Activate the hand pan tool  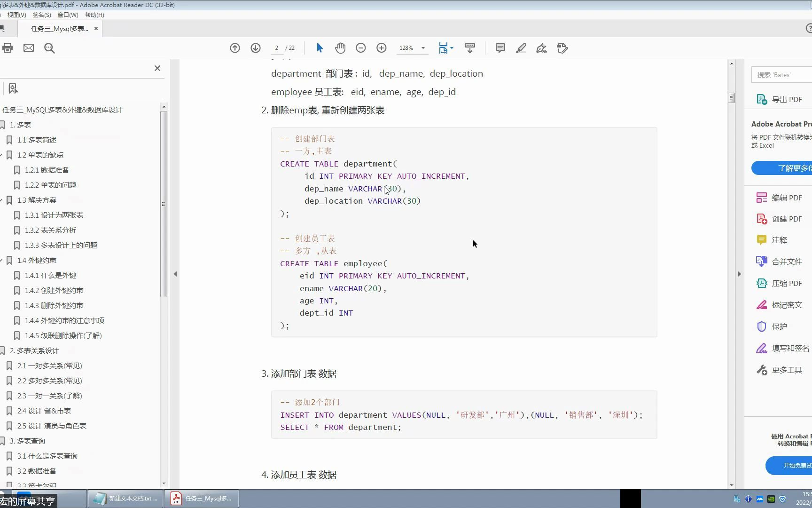[340, 48]
